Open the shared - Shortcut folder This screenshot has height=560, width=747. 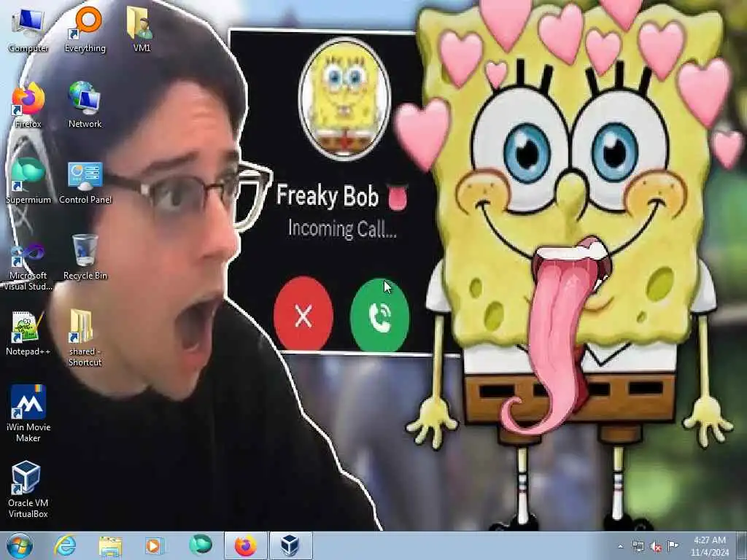pos(85,338)
